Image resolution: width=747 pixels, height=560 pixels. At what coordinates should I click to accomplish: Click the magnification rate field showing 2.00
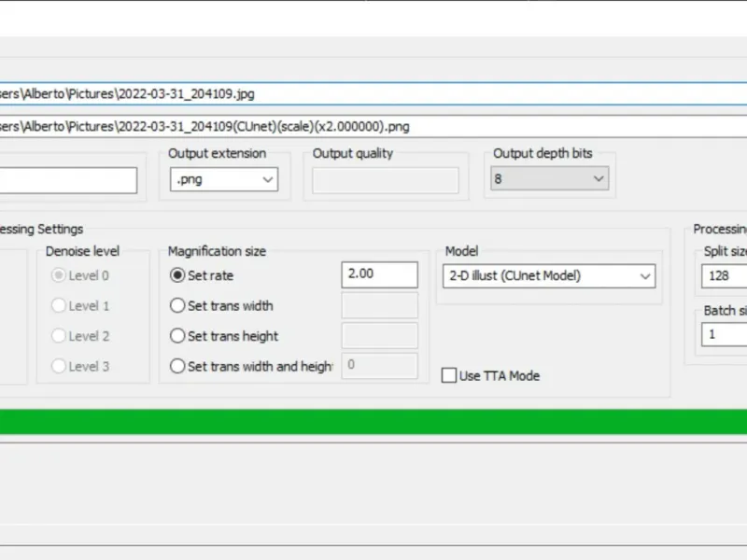(380, 274)
